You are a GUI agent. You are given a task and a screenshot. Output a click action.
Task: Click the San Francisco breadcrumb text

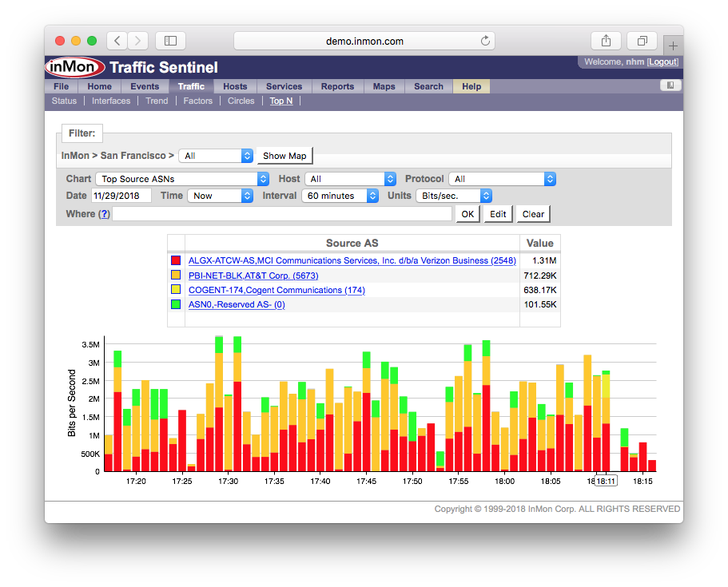tap(133, 156)
